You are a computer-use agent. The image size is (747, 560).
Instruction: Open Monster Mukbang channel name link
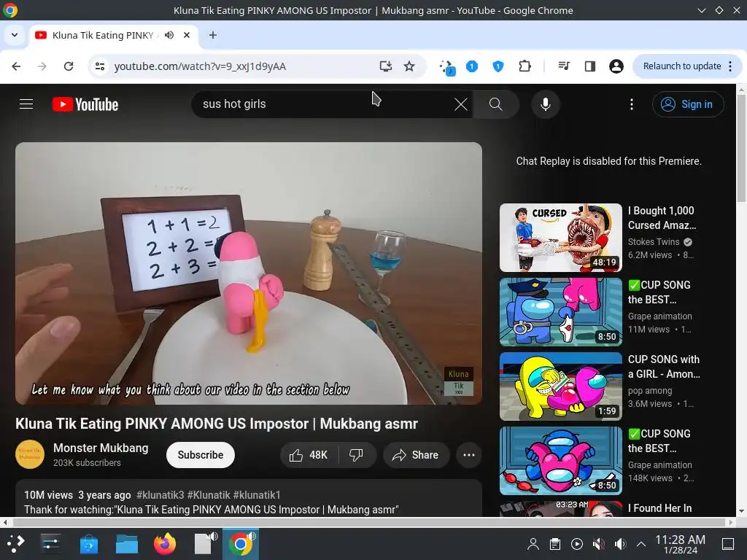101,448
